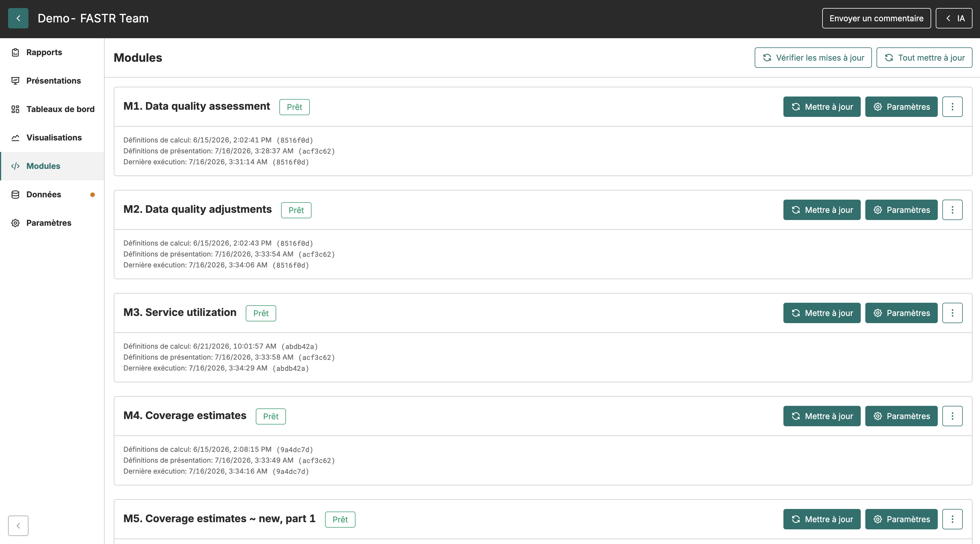The image size is (980, 544).
Task: Update M2 Data quality adjustments module
Action: tap(822, 210)
